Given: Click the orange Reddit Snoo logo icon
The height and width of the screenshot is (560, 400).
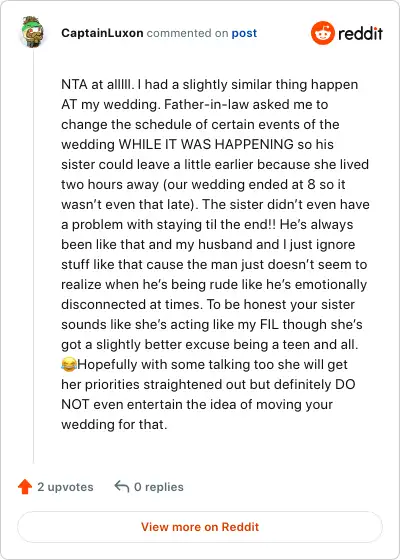Looking at the screenshot, I should tap(322, 33).
